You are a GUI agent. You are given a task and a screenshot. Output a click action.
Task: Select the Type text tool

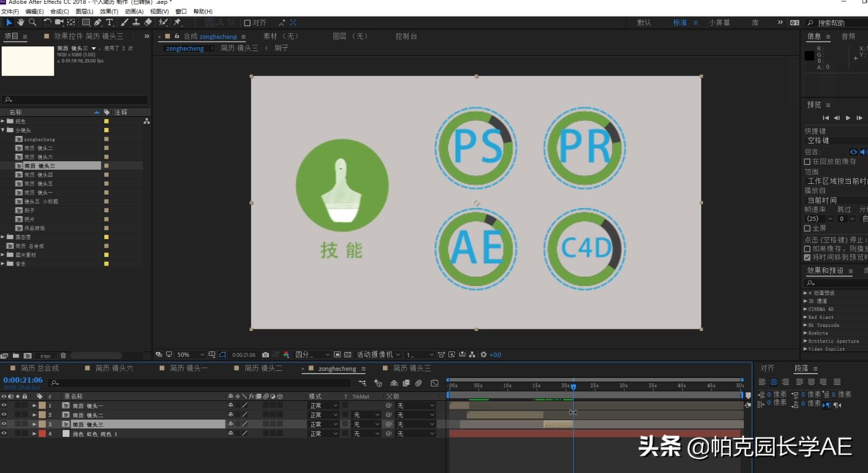109,23
